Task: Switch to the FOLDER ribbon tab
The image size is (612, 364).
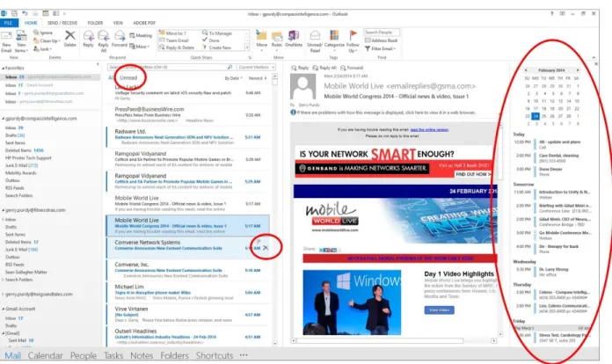Action: [95, 23]
